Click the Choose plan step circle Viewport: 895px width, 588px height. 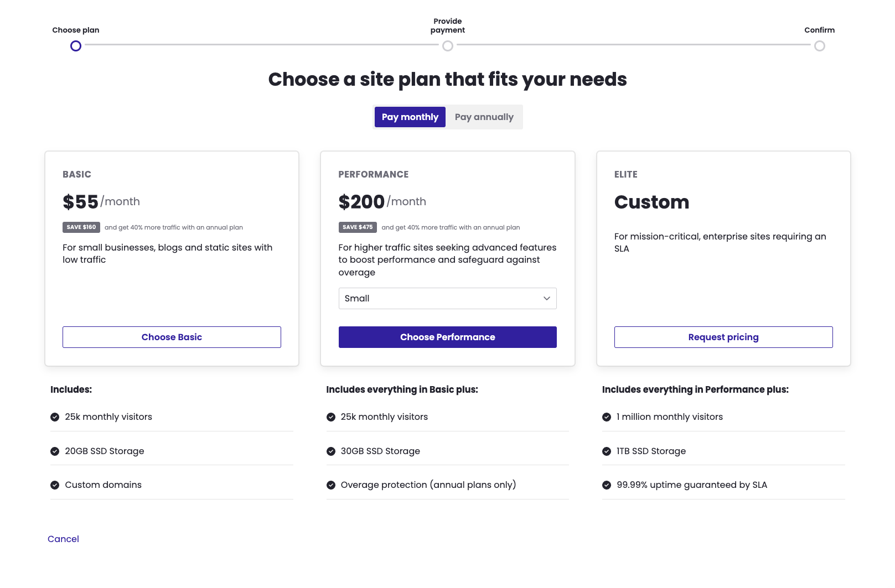pos(76,46)
